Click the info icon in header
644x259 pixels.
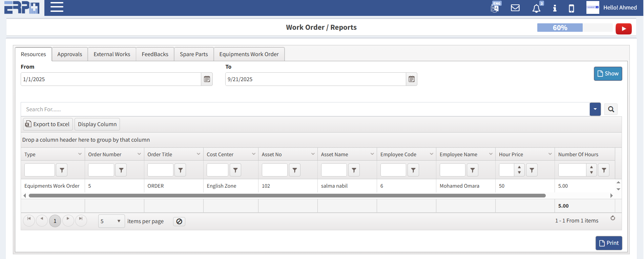click(x=555, y=8)
